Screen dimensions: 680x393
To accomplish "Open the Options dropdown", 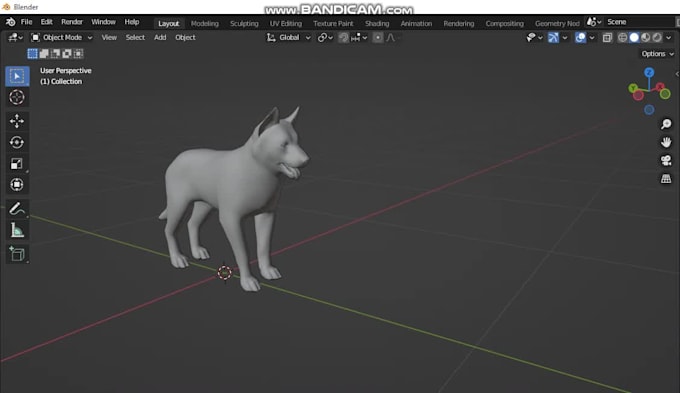I will click(657, 54).
